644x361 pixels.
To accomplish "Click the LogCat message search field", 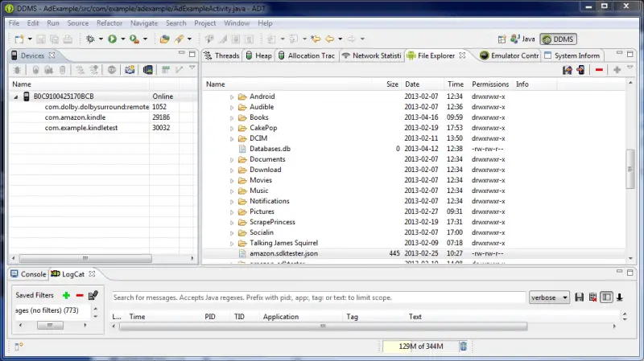I will 318,297.
